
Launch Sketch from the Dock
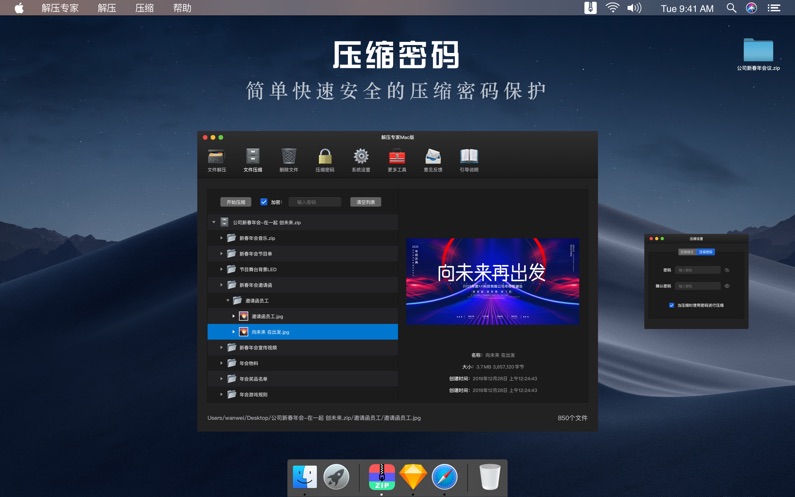tap(413, 477)
